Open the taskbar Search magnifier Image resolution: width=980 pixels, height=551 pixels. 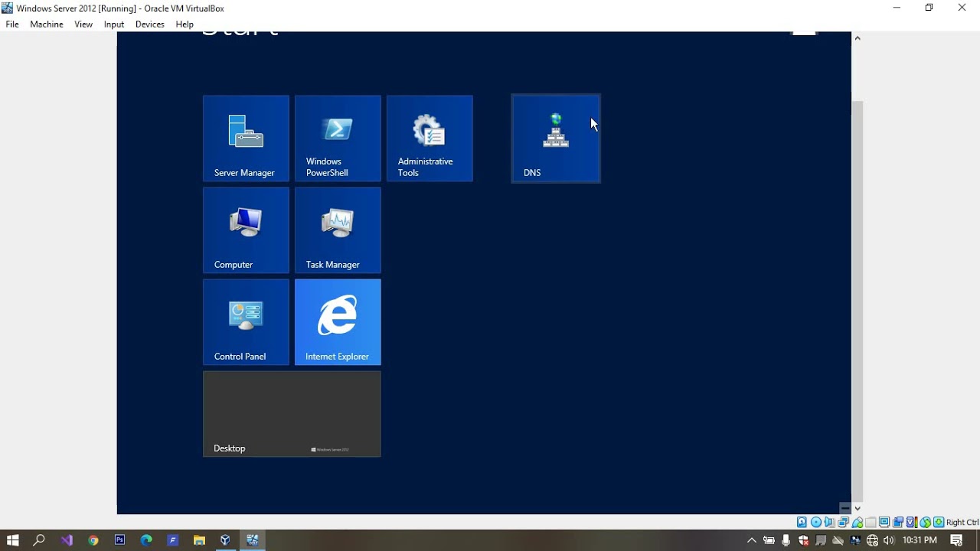coord(39,540)
